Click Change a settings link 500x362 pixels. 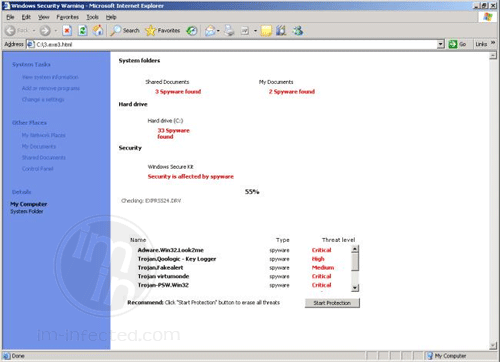pos(43,99)
